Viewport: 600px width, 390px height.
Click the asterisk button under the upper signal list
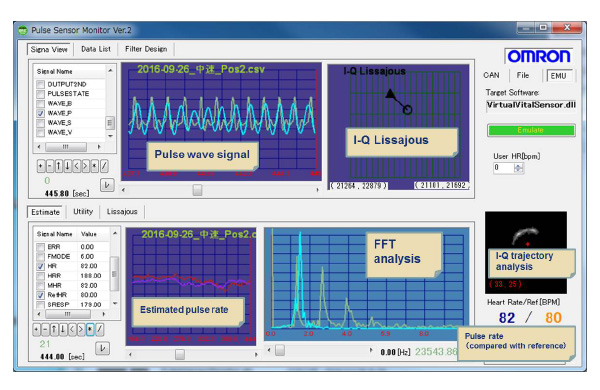94,166
